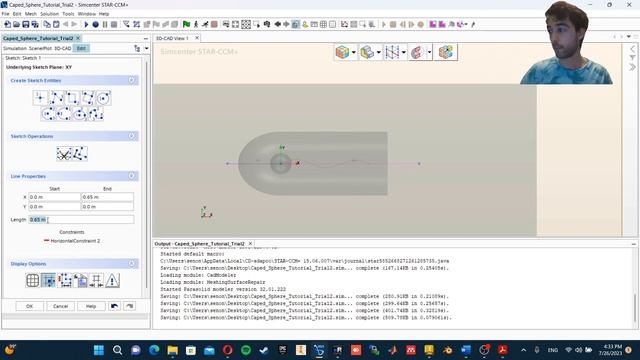The image size is (640, 360).
Task: Toggle sketch warning display option
Action: coord(112,280)
